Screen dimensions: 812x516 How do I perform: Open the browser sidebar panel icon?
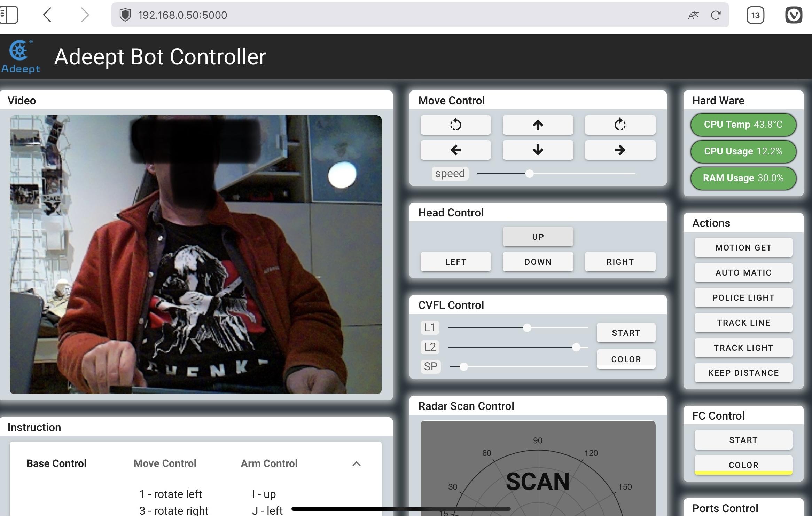[9, 15]
